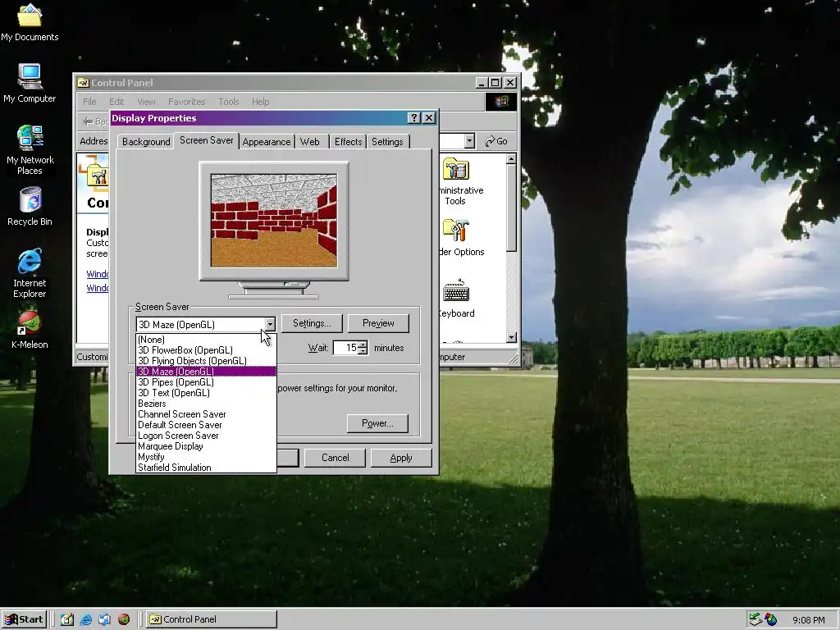Viewport: 840px width, 630px height.
Task: Choose Marquee Display screen saver
Action: (206, 446)
